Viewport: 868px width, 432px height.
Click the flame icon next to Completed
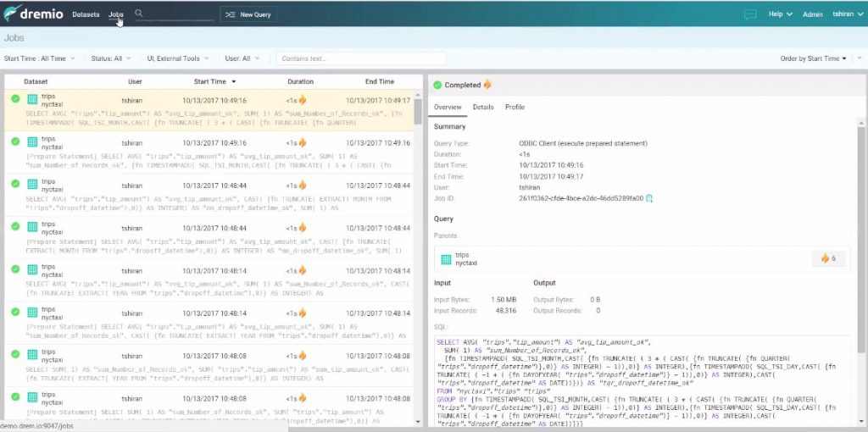[487, 85]
